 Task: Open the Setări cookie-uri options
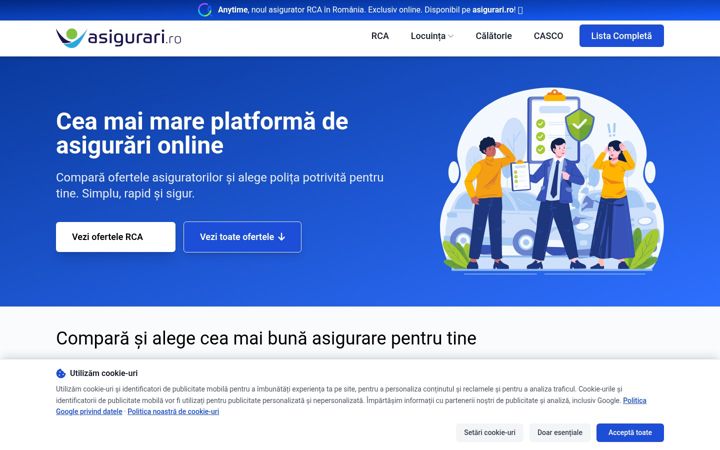click(489, 433)
